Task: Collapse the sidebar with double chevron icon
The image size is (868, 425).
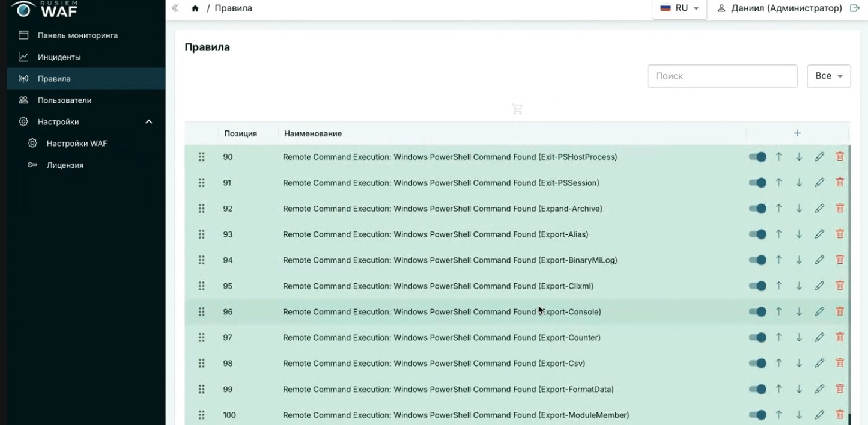Action: coord(175,8)
